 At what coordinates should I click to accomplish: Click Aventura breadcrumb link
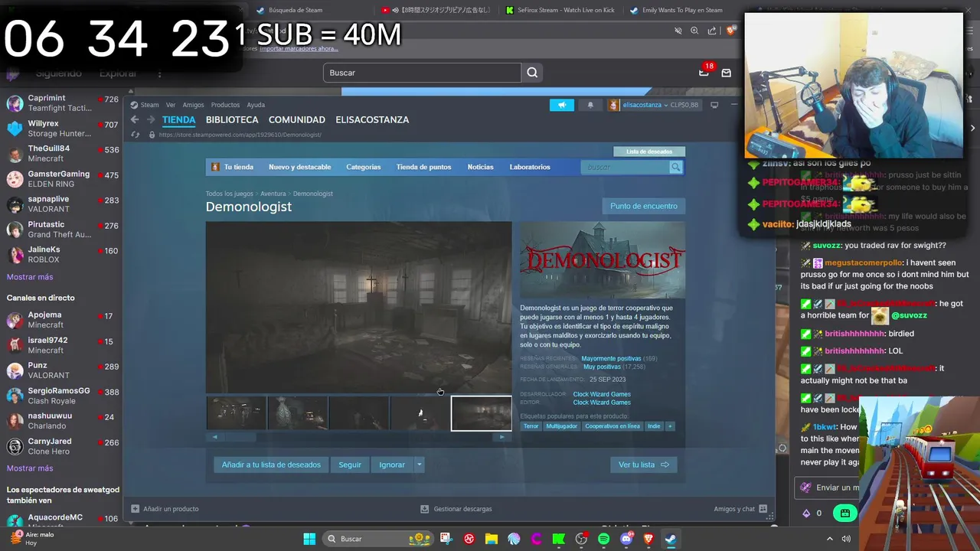click(x=273, y=194)
